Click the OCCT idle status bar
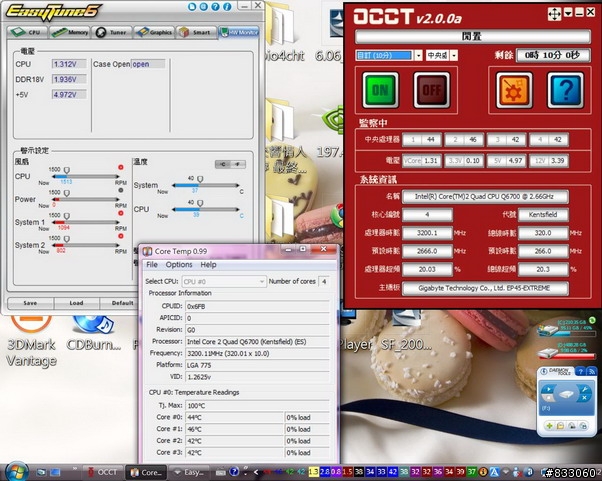Image resolution: width=602 pixels, height=481 pixels. 473,36
